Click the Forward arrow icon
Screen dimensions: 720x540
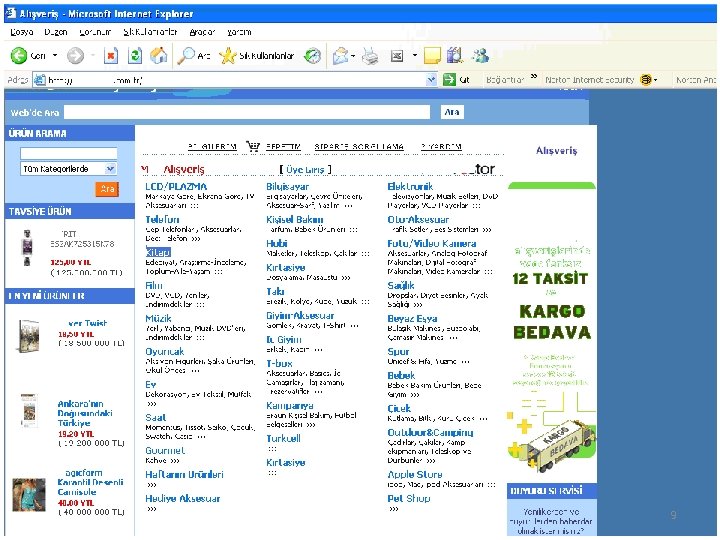pos(75,56)
